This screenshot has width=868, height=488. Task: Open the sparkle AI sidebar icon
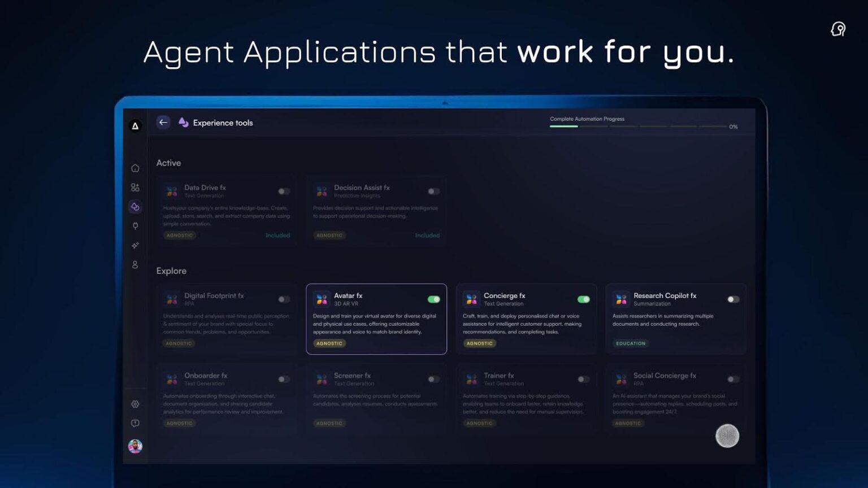point(135,245)
